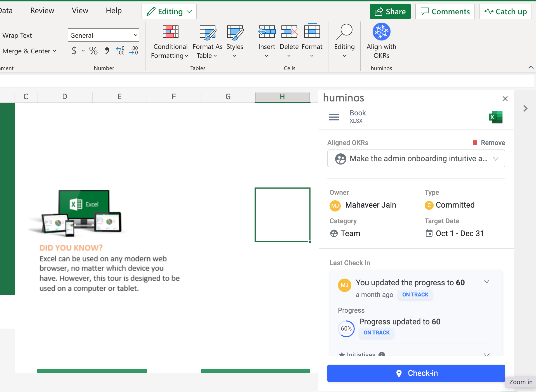Open Format As Table gallery

click(207, 42)
